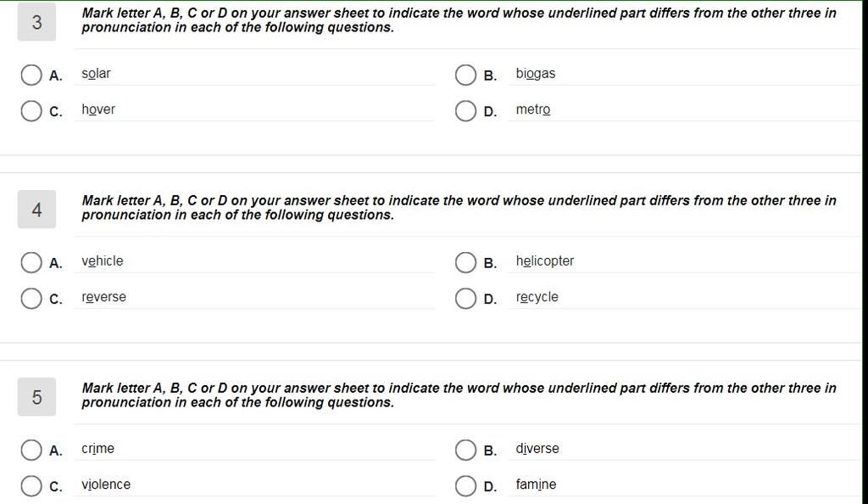Click the question number 5 badge
The width and height of the screenshot is (868, 504).
pyautogui.click(x=36, y=397)
